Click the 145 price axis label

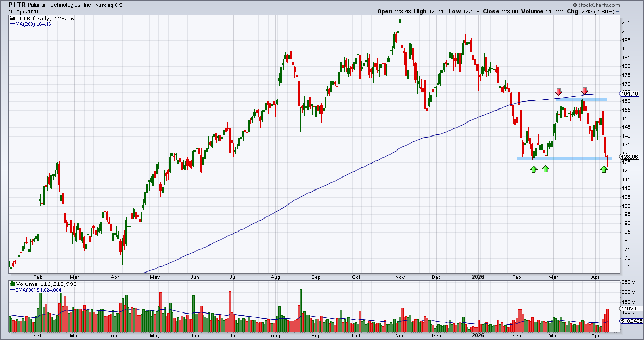click(625, 127)
